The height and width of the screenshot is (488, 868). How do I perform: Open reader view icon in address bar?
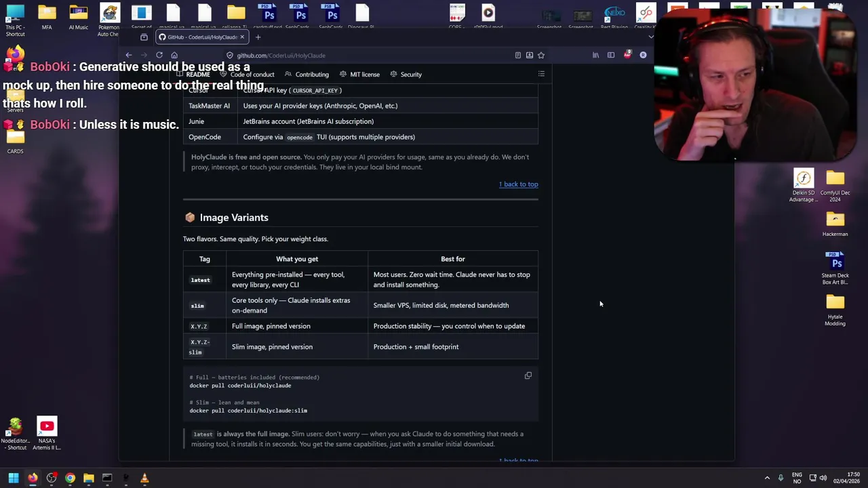518,56
